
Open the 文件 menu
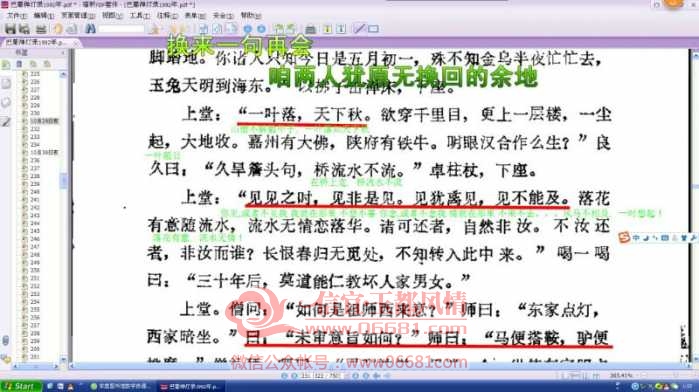pos(16,15)
